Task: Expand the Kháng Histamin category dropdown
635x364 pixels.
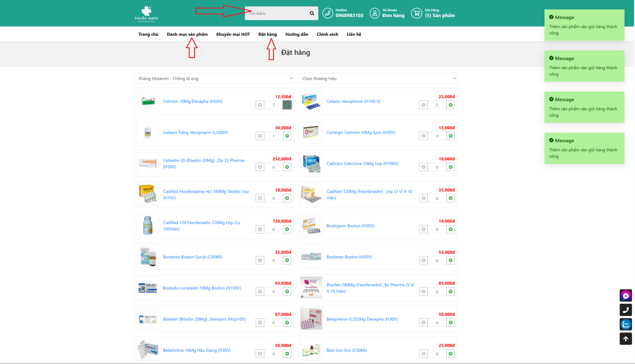Action: (214, 79)
